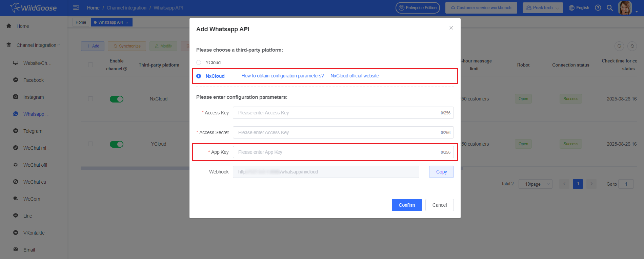Go to the next page arrow
This screenshot has width=644, height=259.
point(591,184)
